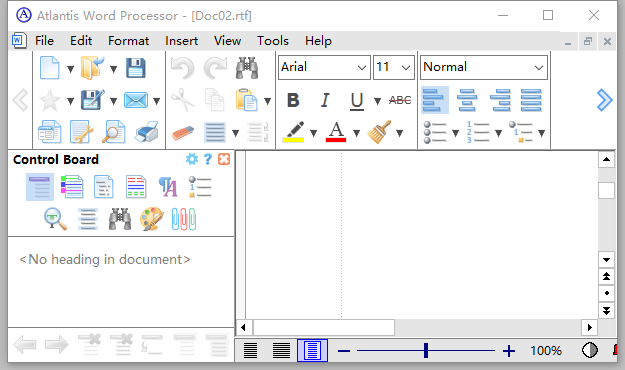Viewport: 625px width, 370px height.
Task: Expand the numbered list dropdown arrow
Action: pos(498,133)
